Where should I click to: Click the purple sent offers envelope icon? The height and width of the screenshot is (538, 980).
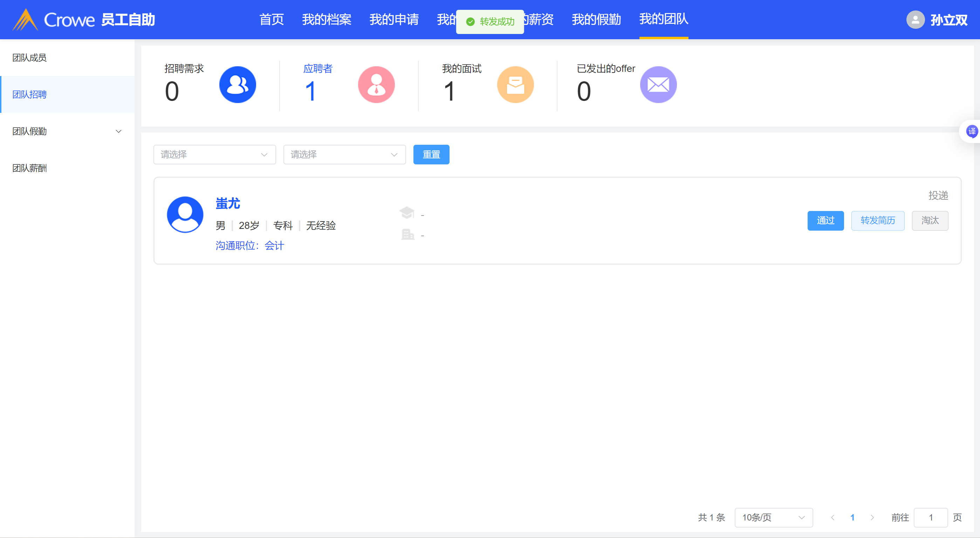click(658, 84)
